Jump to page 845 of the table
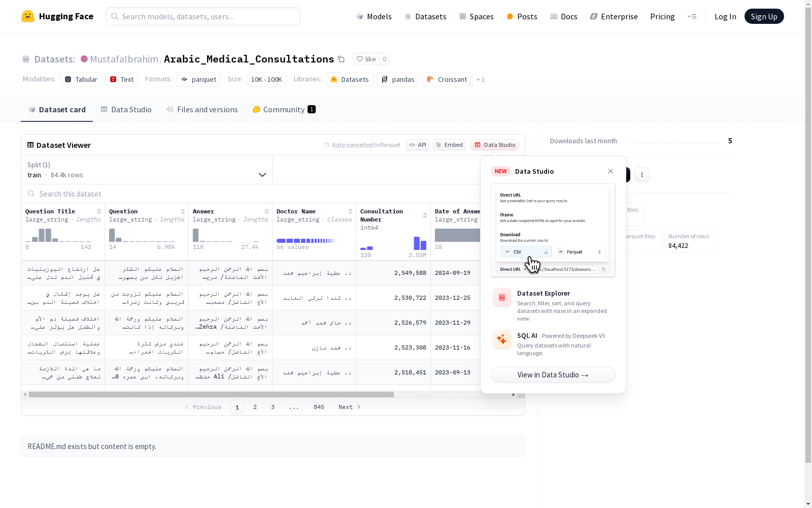The height and width of the screenshot is (508, 812). tap(319, 407)
